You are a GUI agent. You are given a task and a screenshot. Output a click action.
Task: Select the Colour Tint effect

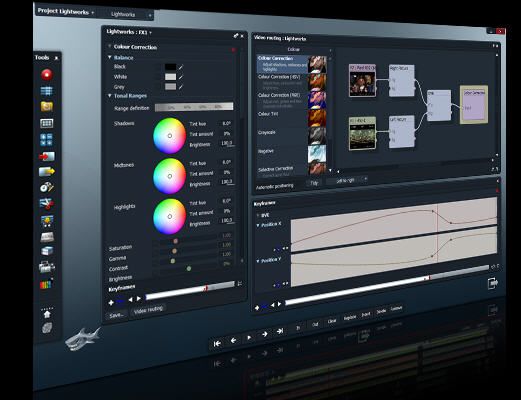292,118
